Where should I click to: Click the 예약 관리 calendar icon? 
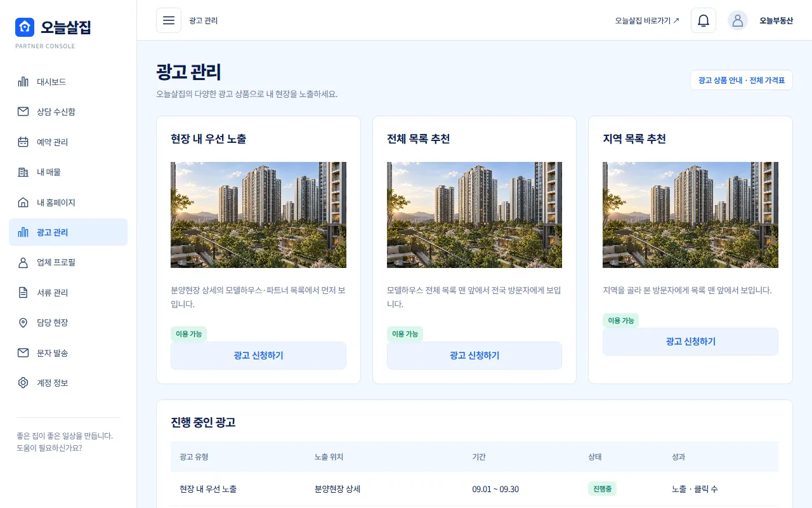(23, 142)
